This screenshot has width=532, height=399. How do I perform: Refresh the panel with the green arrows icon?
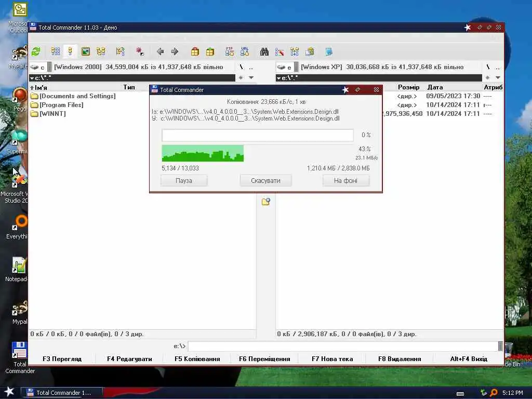click(36, 51)
